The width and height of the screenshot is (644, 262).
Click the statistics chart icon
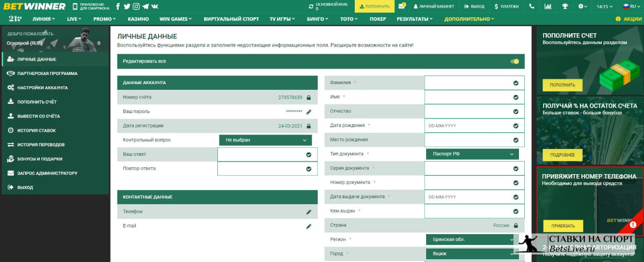547,6
